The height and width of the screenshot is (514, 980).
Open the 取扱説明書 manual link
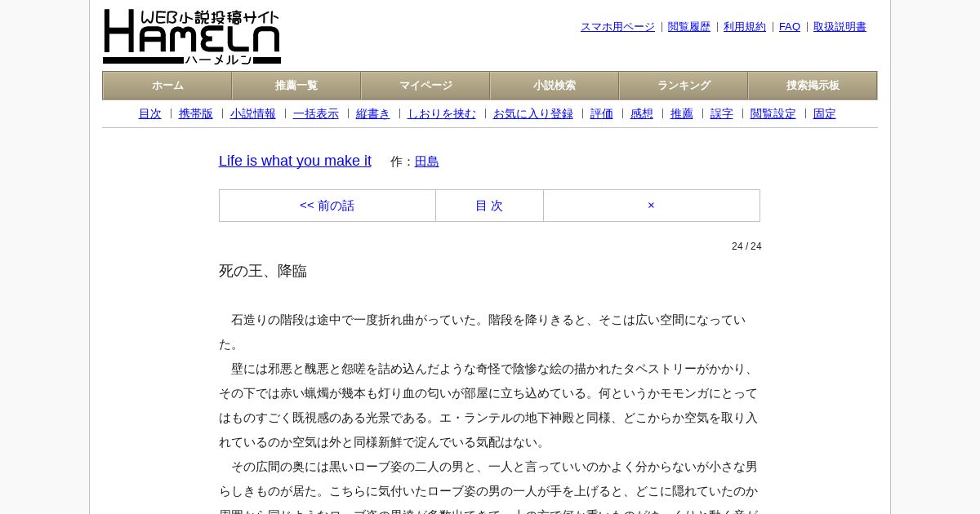(840, 27)
